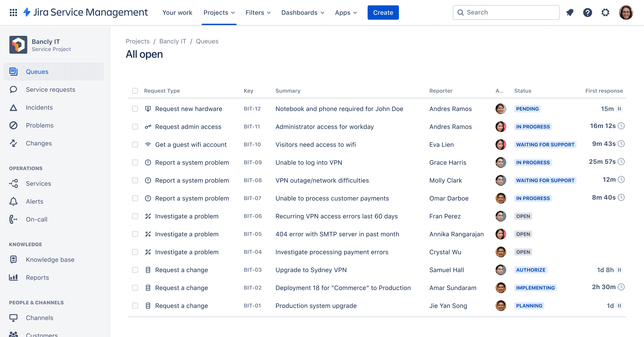
Task: Click the Services icon under Operations
Action: click(x=14, y=183)
